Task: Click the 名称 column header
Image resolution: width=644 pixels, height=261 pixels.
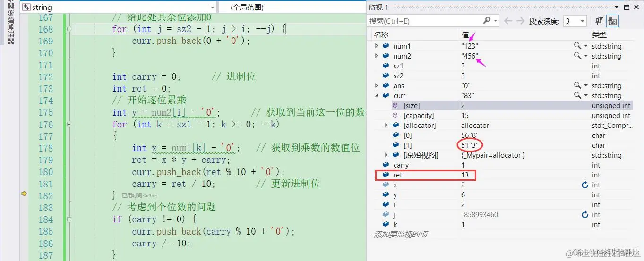Action: [381, 35]
